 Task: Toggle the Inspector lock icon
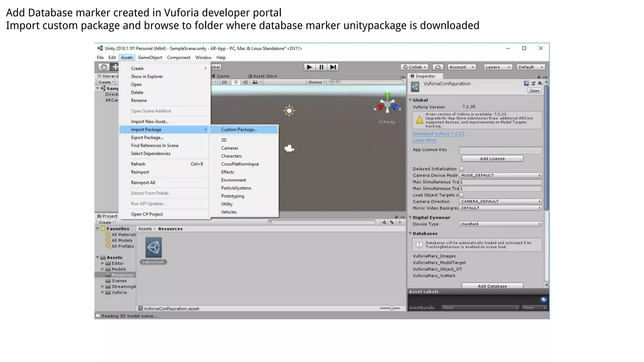point(539,77)
